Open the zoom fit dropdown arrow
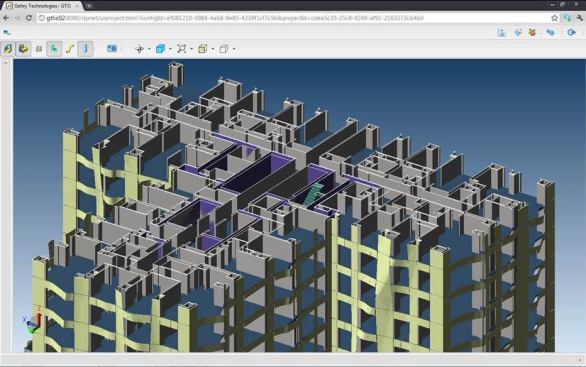Screen dimensions: 586x367 coord(192,49)
